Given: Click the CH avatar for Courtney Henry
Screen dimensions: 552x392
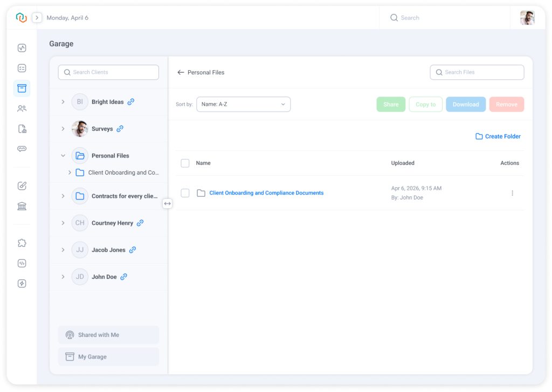Looking at the screenshot, I should (80, 223).
